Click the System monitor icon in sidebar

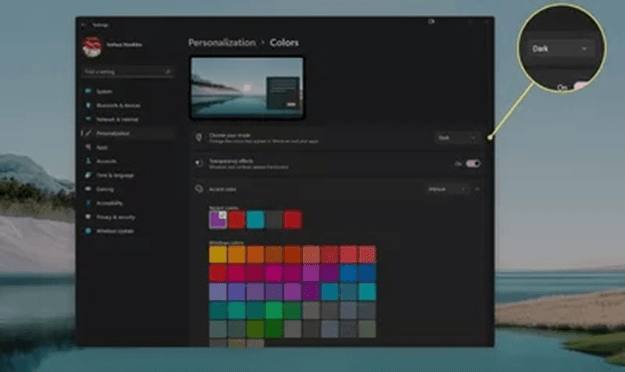88,91
